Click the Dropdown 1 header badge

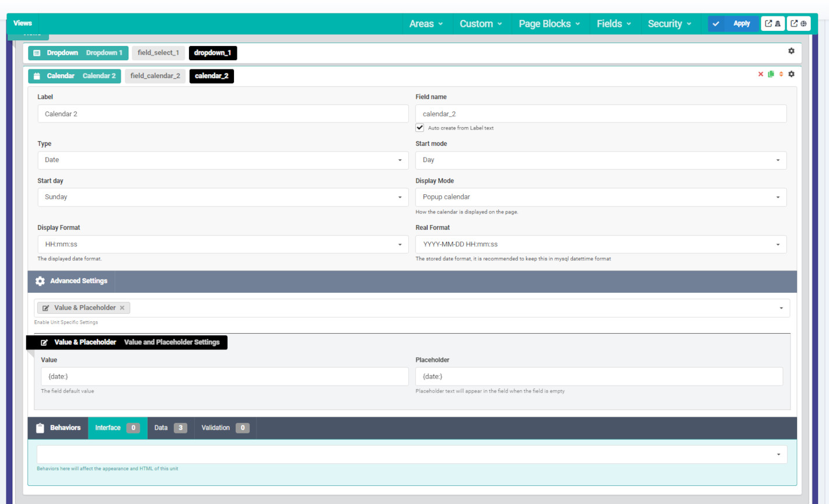(x=78, y=52)
